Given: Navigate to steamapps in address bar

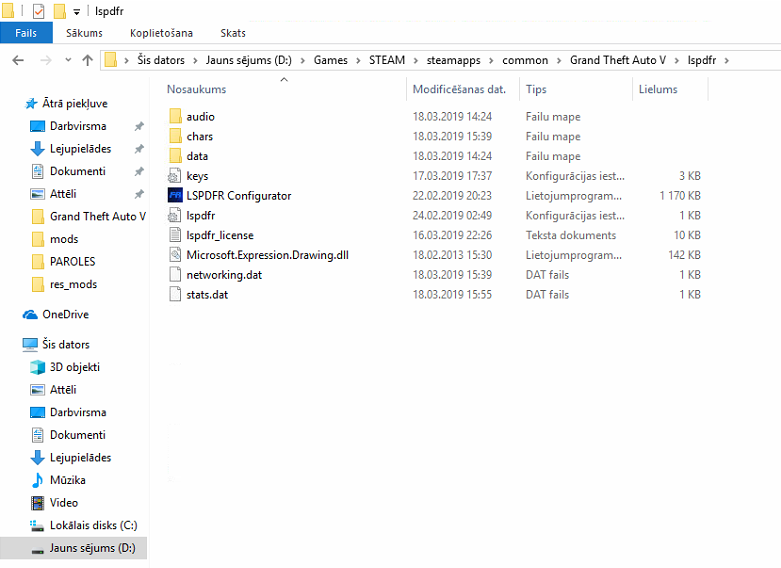Looking at the screenshot, I should click(x=453, y=60).
